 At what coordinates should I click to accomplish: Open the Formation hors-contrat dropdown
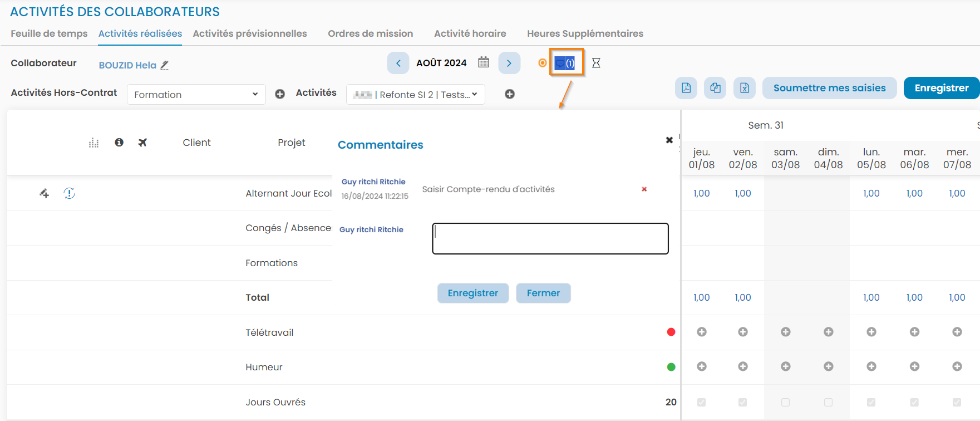196,95
